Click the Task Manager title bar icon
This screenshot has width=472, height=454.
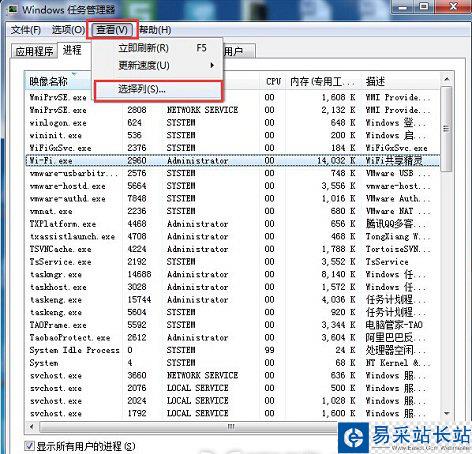tap(13, 9)
